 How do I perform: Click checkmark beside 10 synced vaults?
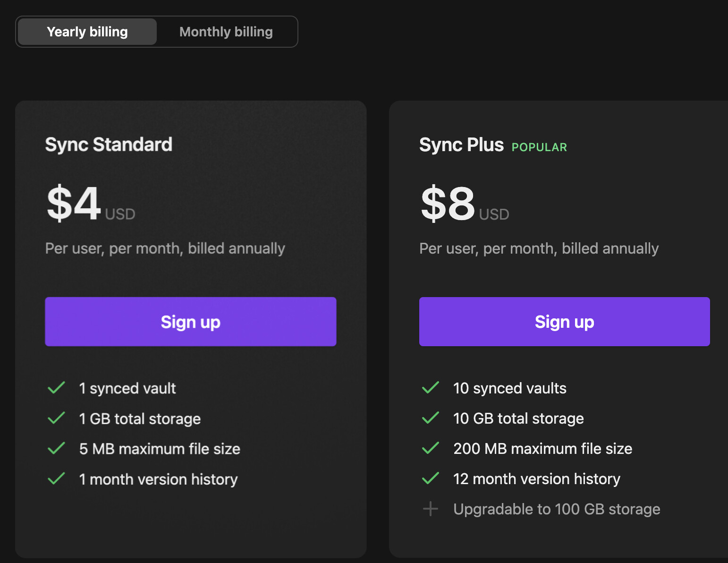(x=431, y=388)
